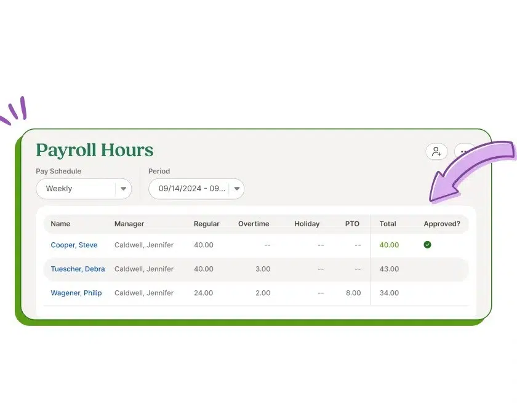Open Cooper, Steve employee link
Image resolution: width=517 pixels, height=420 pixels.
point(74,245)
